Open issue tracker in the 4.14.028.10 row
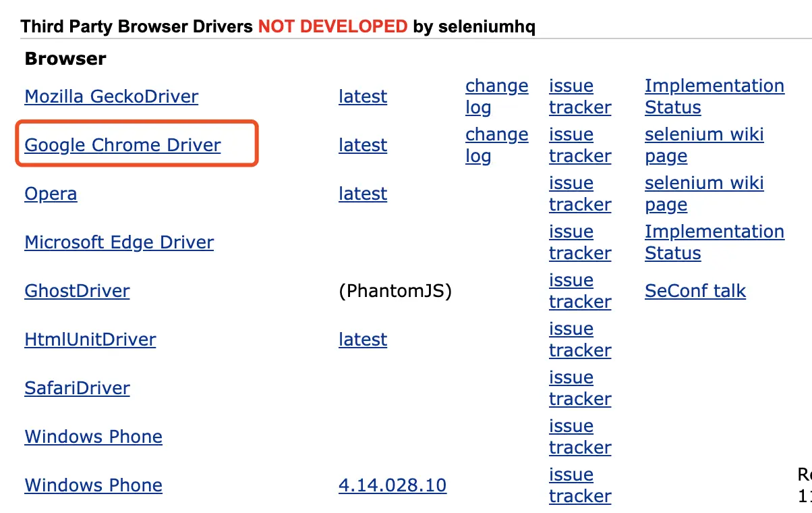The height and width of the screenshot is (513, 812). click(x=580, y=485)
